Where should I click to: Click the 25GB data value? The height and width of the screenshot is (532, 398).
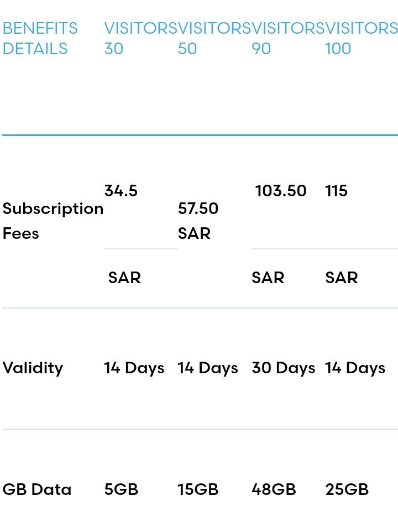click(347, 489)
